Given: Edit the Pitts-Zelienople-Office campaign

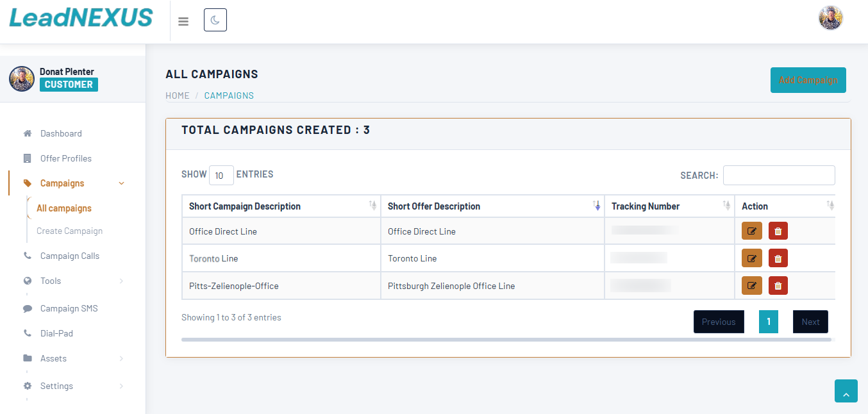Looking at the screenshot, I should point(751,286).
